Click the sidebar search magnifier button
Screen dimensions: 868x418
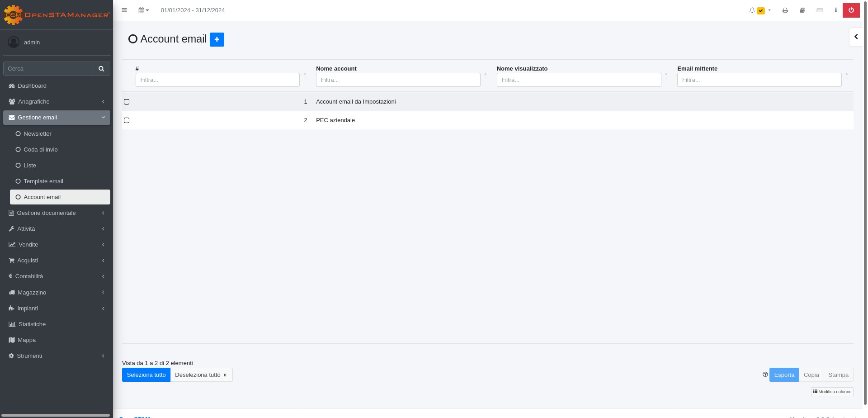(101, 69)
